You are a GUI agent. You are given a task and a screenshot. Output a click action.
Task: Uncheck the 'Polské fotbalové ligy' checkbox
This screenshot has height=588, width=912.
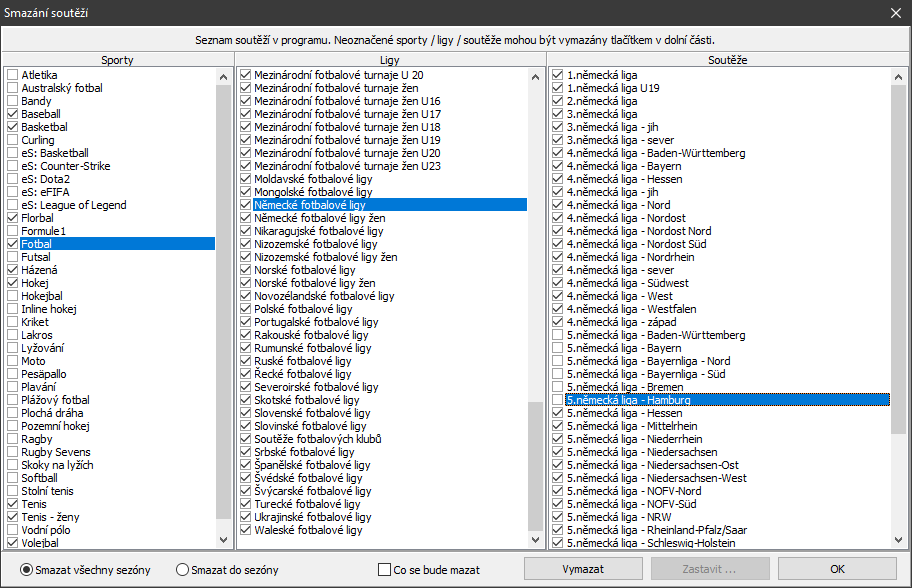pyautogui.click(x=246, y=309)
